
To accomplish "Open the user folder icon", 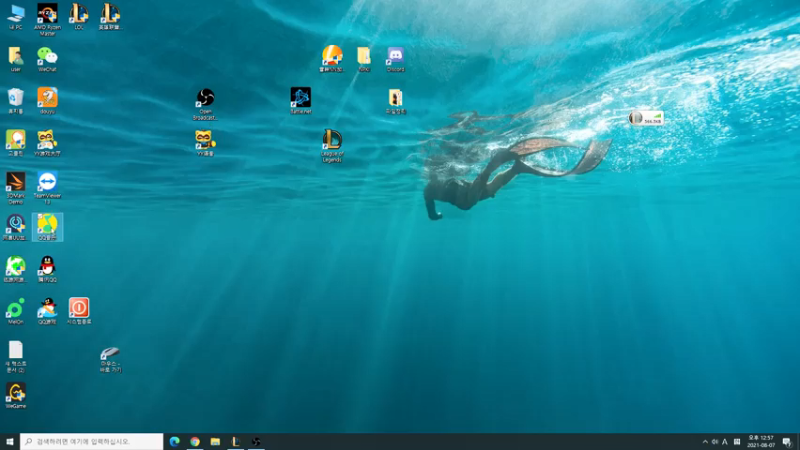I will (16, 59).
